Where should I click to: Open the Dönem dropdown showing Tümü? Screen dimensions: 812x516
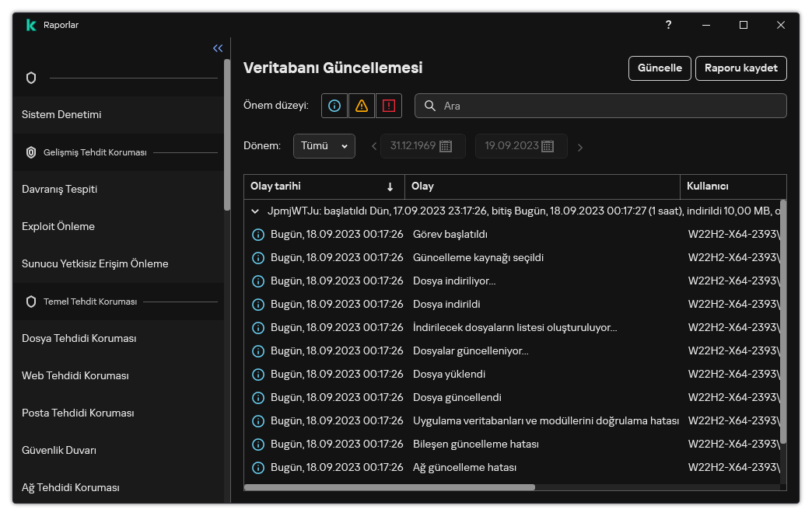click(x=324, y=146)
